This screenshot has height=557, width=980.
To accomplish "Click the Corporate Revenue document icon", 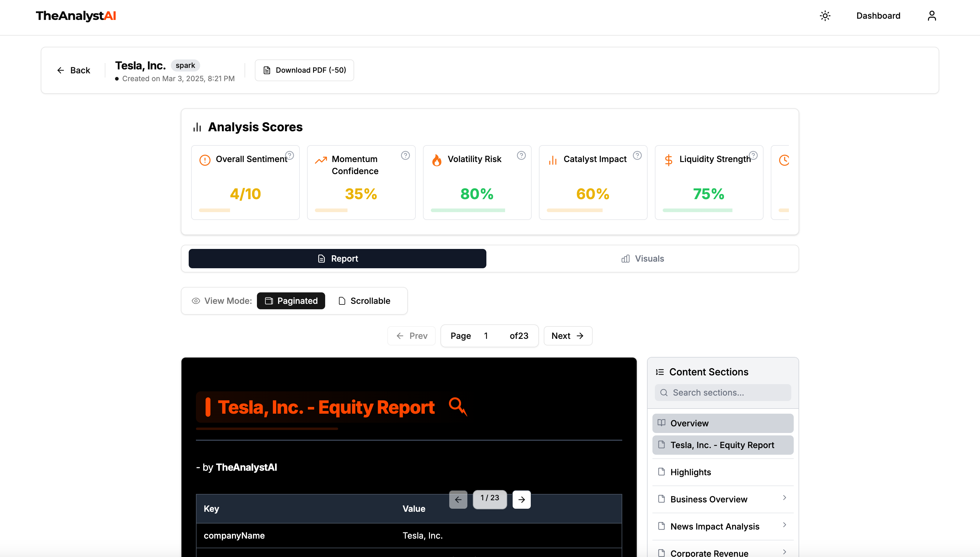I will pos(661,553).
